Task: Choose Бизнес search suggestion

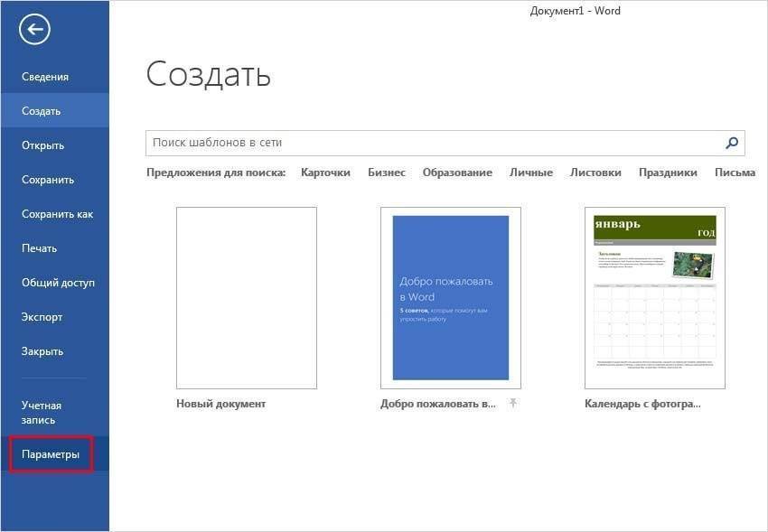Action: tap(387, 173)
